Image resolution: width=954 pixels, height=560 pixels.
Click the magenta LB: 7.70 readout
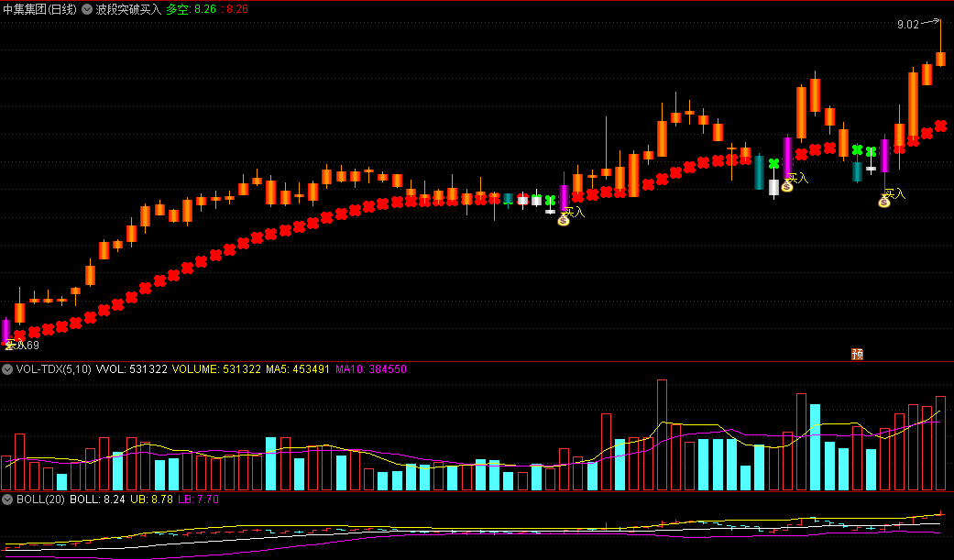(x=198, y=500)
